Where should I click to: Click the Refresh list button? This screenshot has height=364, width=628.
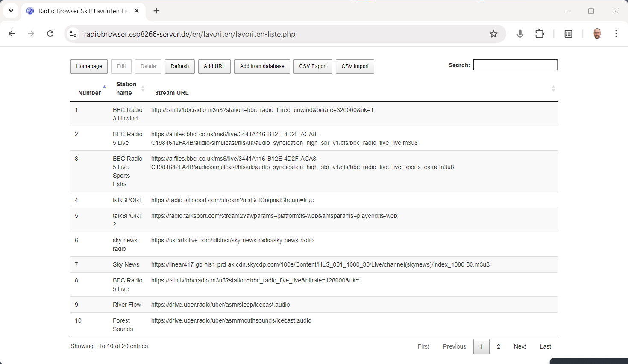pyautogui.click(x=180, y=66)
